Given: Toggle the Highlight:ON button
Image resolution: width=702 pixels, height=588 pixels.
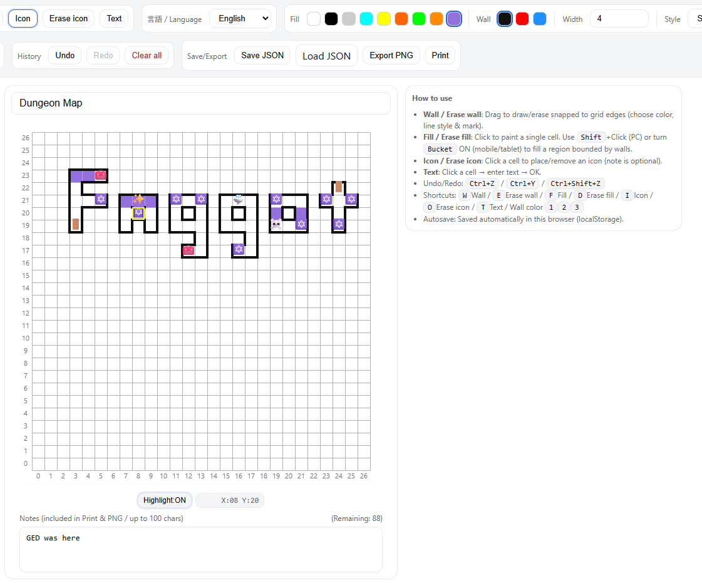Looking at the screenshot, I should [x=164, y=500].
